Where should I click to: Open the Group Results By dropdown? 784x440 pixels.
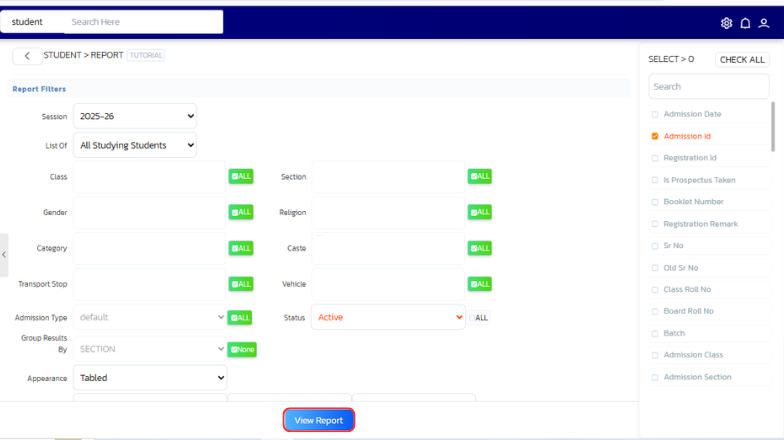[150, 349]
